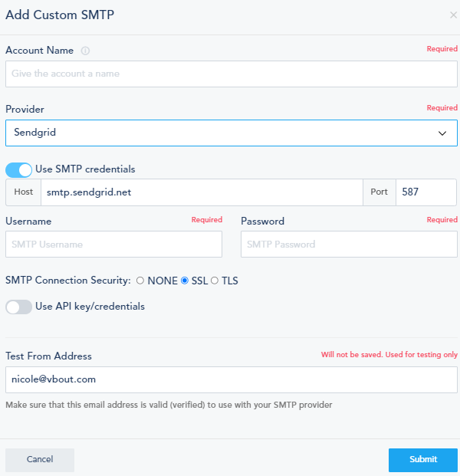Viewport: 460px width, 476px height.
Task: Choose TLS as connection security
Action: coord(215,281)
